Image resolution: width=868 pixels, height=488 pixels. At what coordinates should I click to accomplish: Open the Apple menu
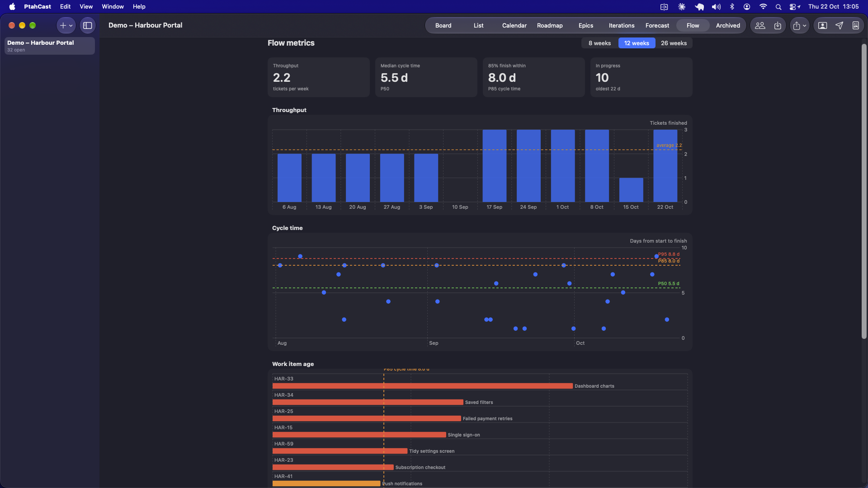pos(12,7)
